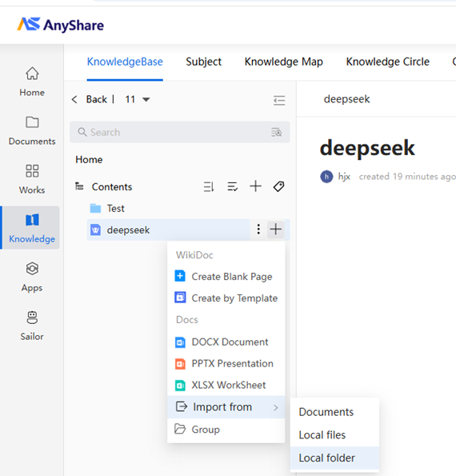Create a PPTX Presentation
Viewport: 456px width, 476px height.
[226, 364]
